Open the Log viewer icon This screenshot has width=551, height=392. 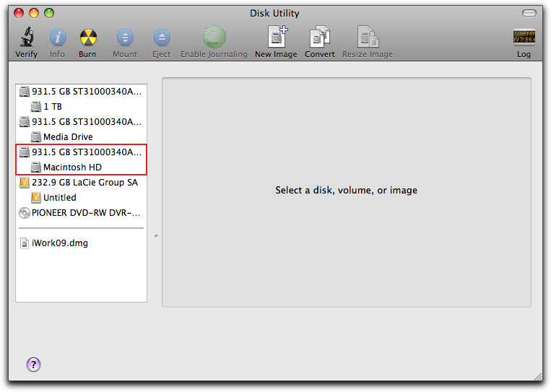524,38
